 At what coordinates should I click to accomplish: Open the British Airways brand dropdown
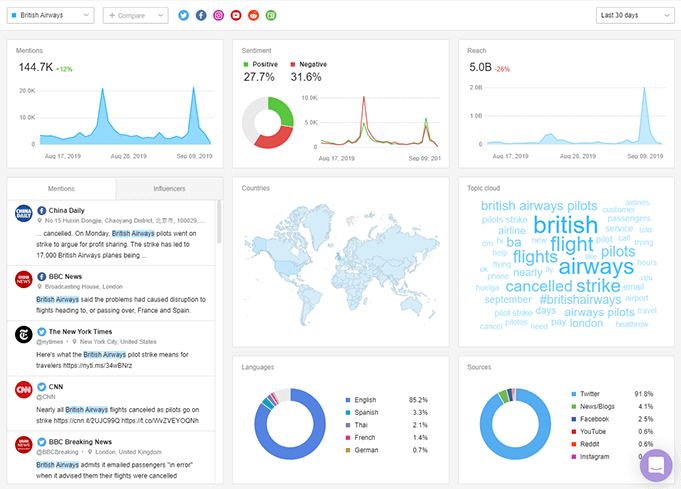click(x=50, y=15)
